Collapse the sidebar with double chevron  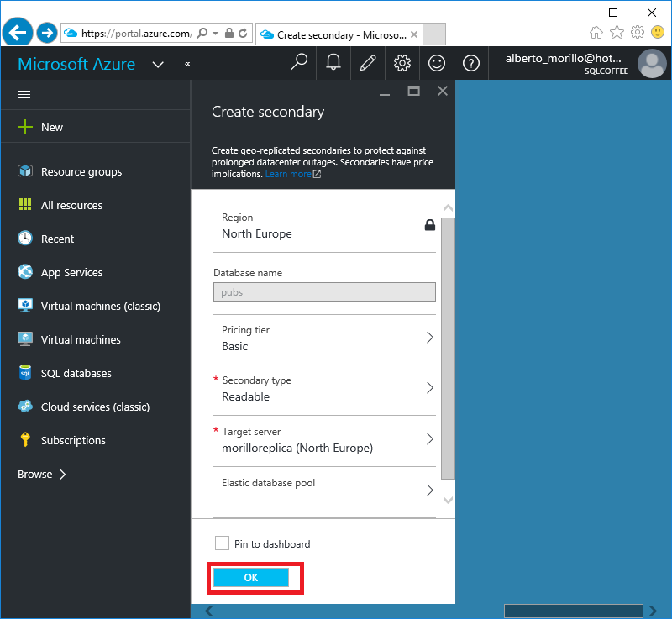[187, 64]
